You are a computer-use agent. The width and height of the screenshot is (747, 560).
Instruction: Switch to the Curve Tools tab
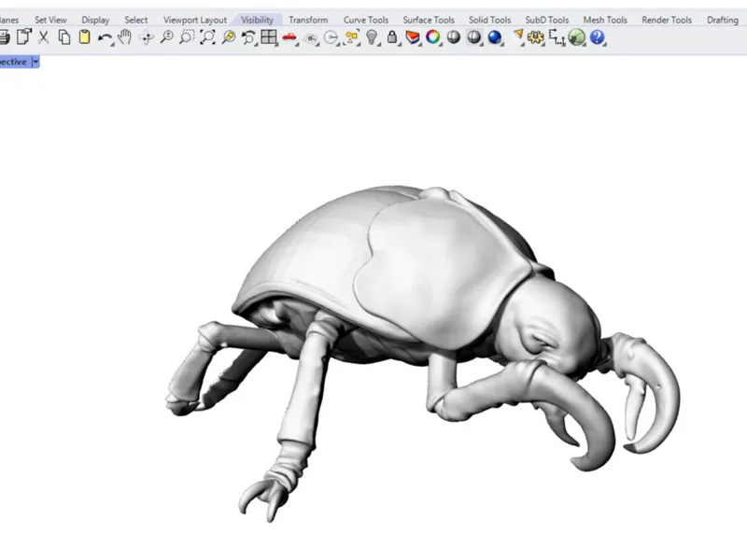point(366,20)
